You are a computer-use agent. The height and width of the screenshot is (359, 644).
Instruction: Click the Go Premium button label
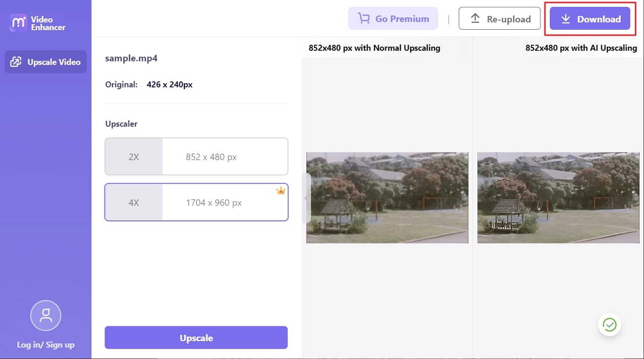point(402,19)
